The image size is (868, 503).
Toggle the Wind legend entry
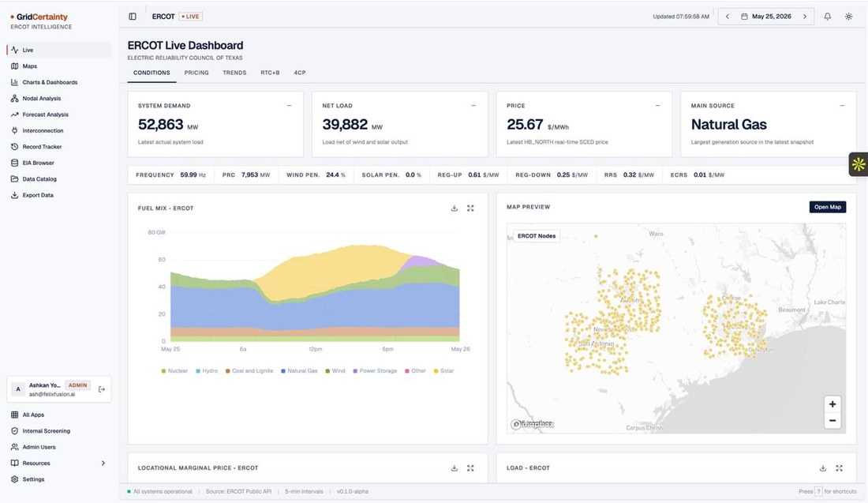click(335, 371)
